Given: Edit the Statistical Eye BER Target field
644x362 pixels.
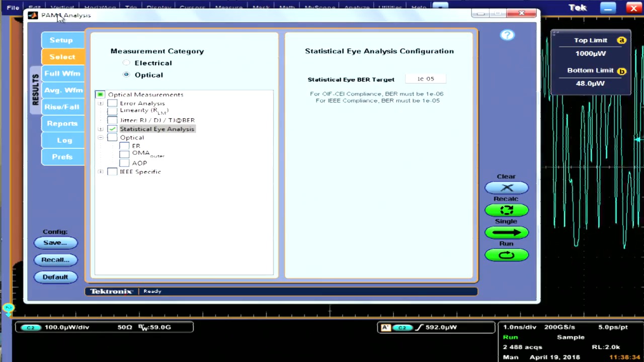Looking at the screenshot, I should 426,78.
